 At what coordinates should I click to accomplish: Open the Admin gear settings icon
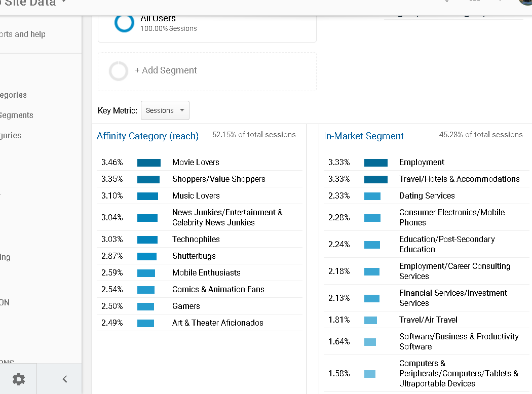(19, 379)
